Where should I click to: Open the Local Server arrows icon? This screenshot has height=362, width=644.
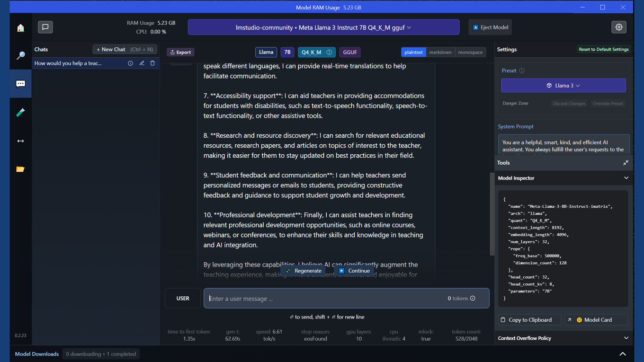coord(20,141)
